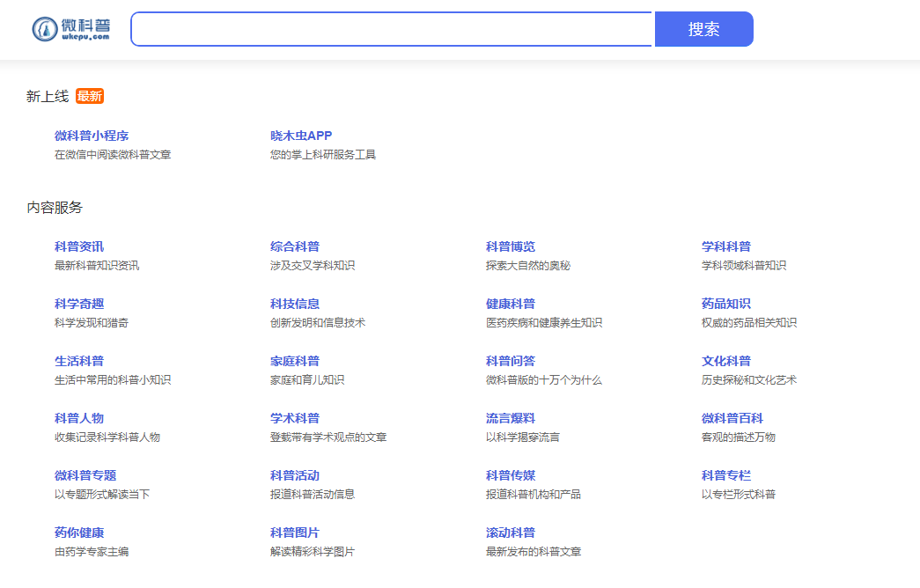This screenshot has width=920, height=588.
Task: Click text 在微信中阅读微科普文章
Action: [113, 155]
